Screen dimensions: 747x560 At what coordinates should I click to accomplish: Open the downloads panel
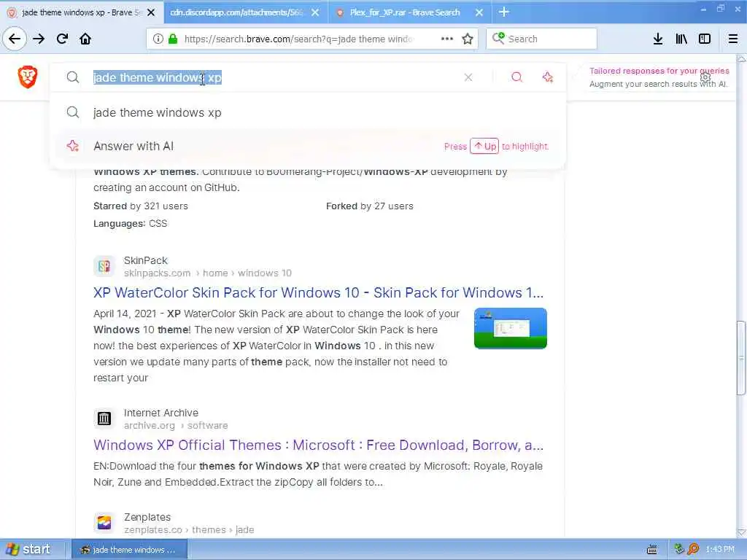[x=658, y=39]
